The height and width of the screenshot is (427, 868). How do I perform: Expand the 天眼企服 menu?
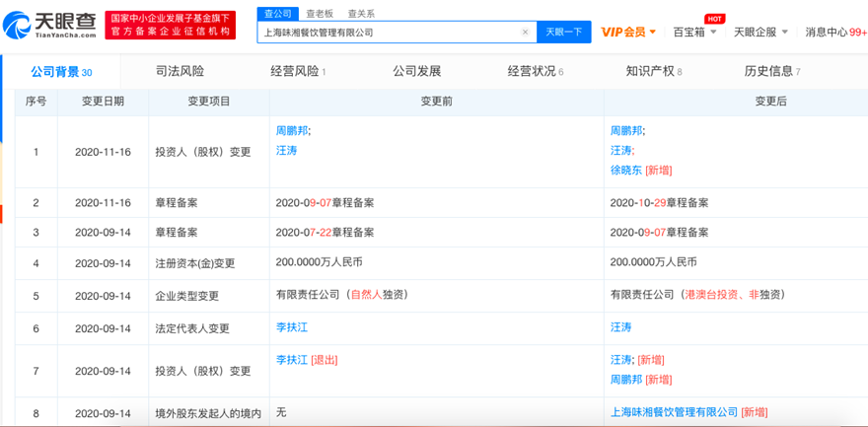tap(760, 33)
